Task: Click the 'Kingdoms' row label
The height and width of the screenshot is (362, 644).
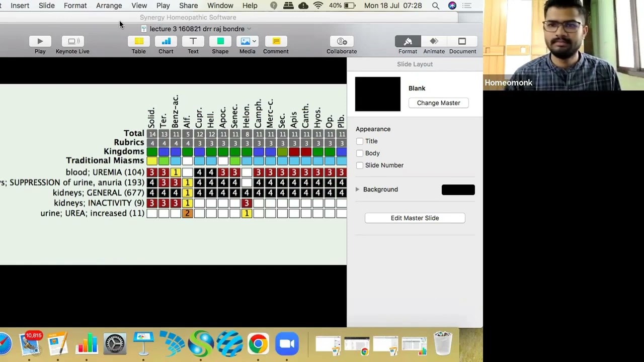Action: pyautogui.click(x=124, y=151)
